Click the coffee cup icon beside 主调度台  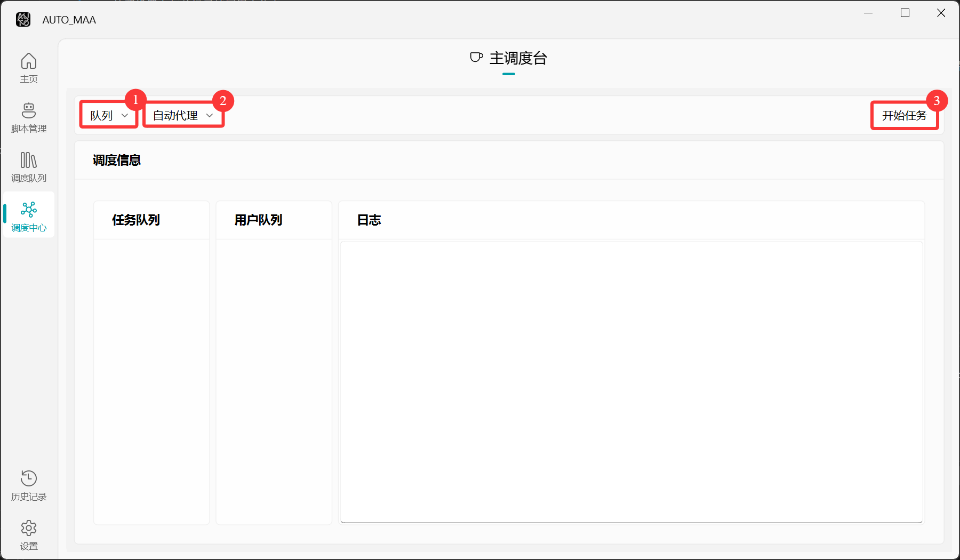point(476,58)
